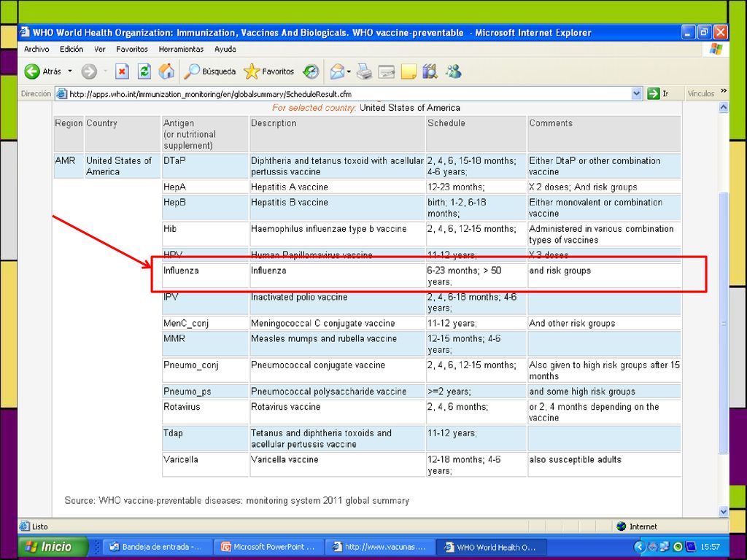Select the HepB antigen cell
747x560 pixels.
pyautogui.click(x=205, y=207)
